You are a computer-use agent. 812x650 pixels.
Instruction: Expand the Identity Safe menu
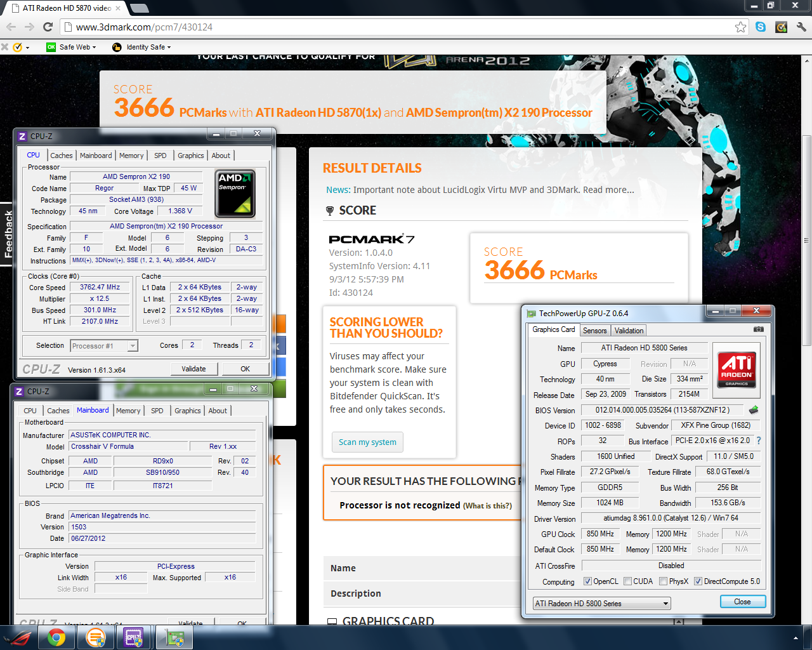click(x=141, y=47)
